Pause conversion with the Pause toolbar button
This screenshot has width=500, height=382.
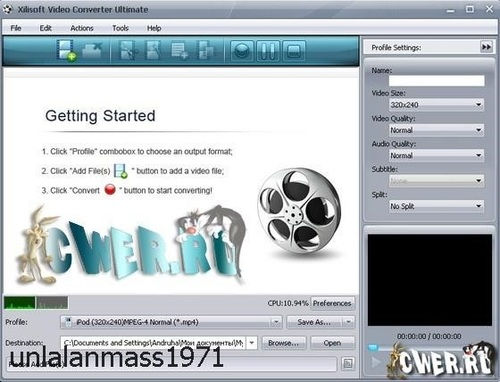(x=268, y=51)
